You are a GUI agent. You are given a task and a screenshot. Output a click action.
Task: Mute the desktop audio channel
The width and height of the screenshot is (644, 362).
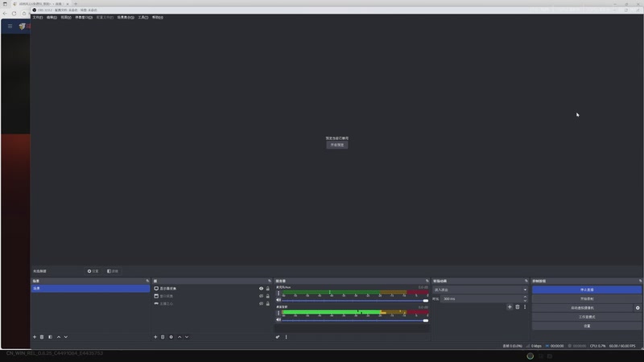[x=279, y=319]
